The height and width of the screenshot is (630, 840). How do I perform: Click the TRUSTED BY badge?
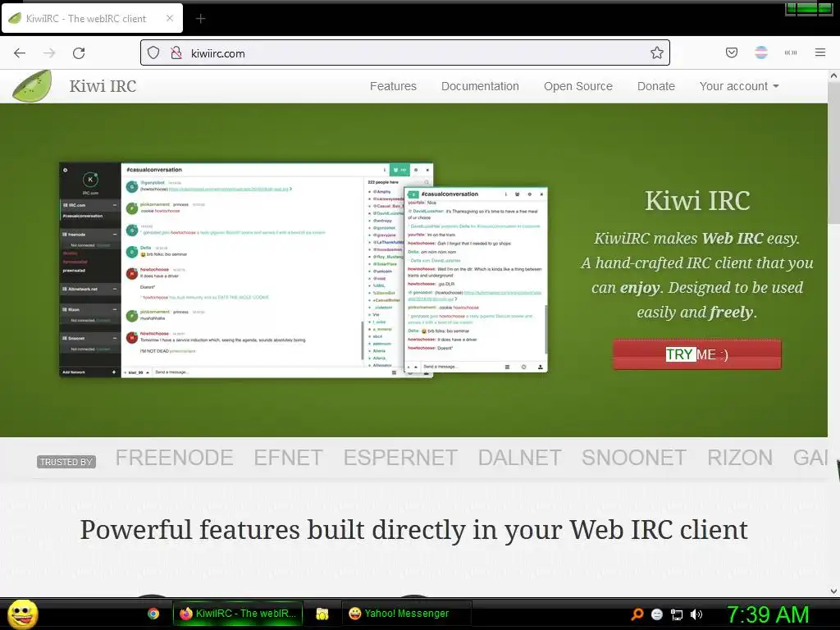click(x=66, y=462)
